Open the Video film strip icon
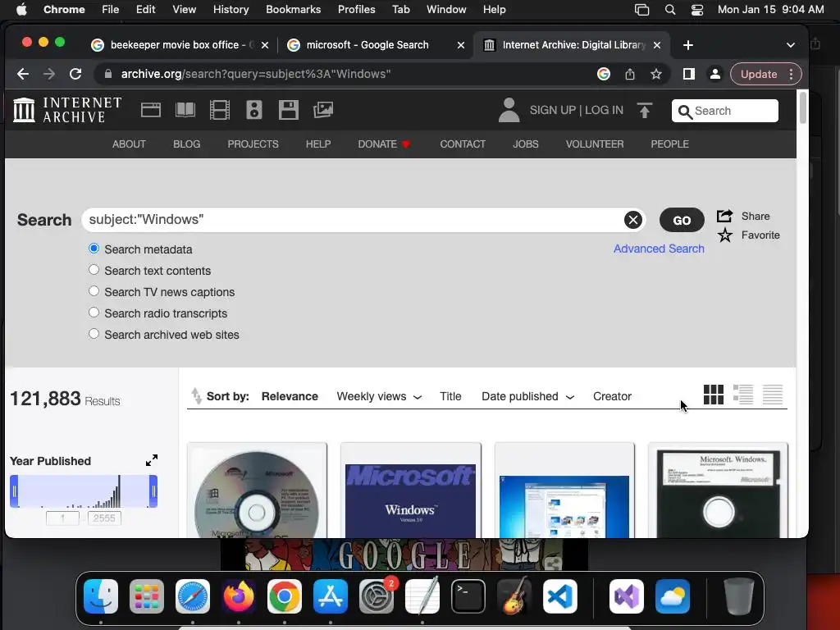Viewport: 840px width, 630px height. (220, 110)
